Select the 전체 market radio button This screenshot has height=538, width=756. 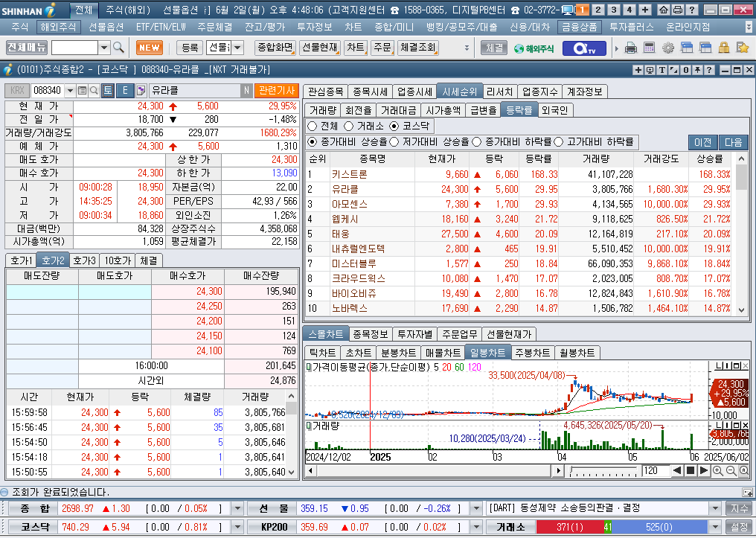pos(313,127)
